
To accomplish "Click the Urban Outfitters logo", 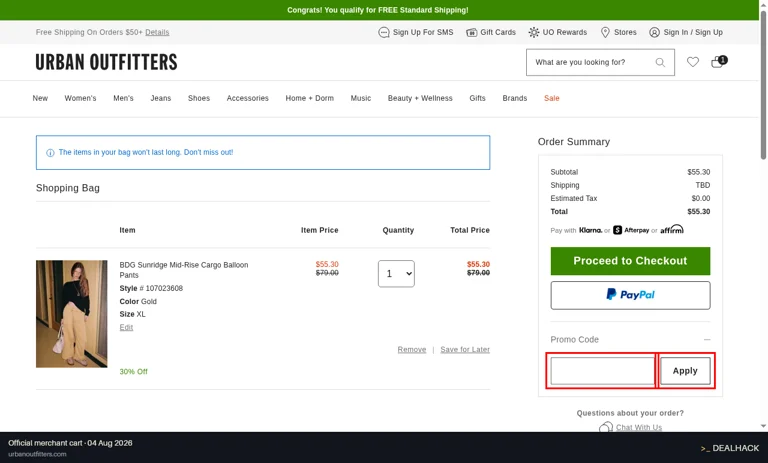I will tap(106, 62).
